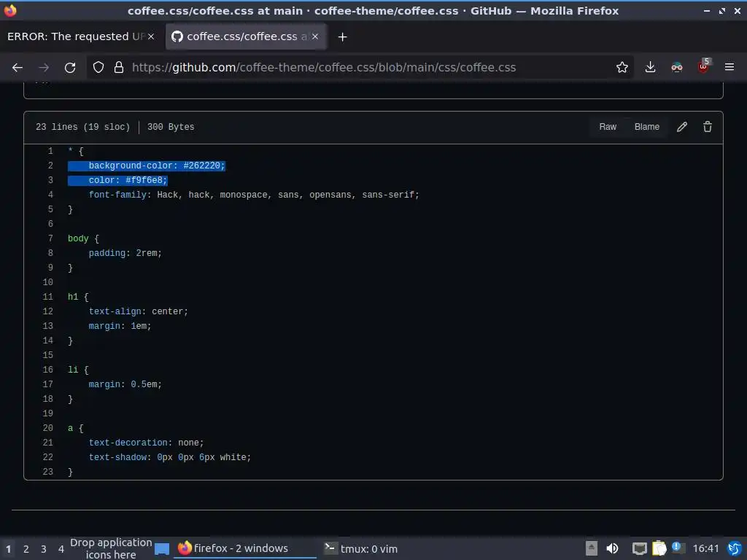747x560 pixels.
Task: Open the tracking protection shield icon
Action: (x=98, y=68)
